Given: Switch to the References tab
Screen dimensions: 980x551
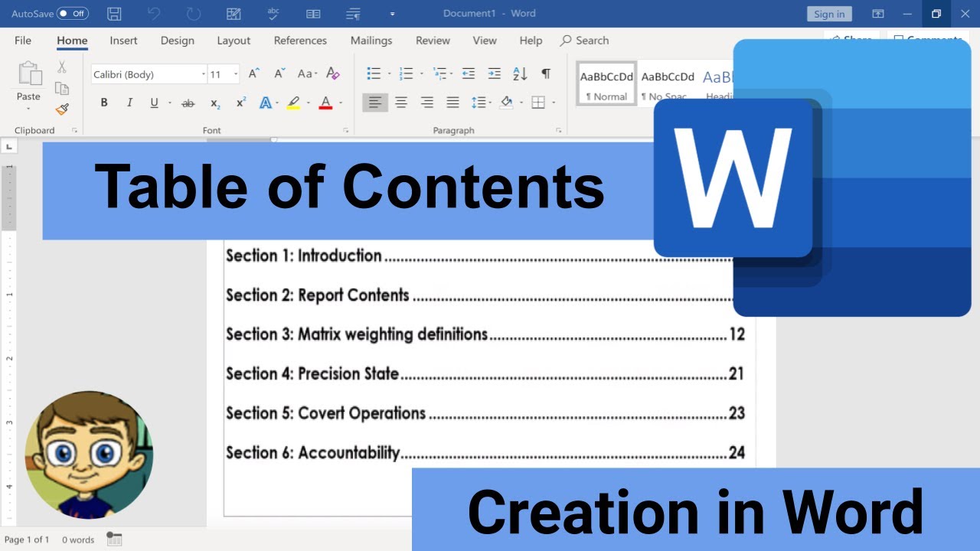Looking at the screenshot, I should pyautogui.click(x=300, y=41).
